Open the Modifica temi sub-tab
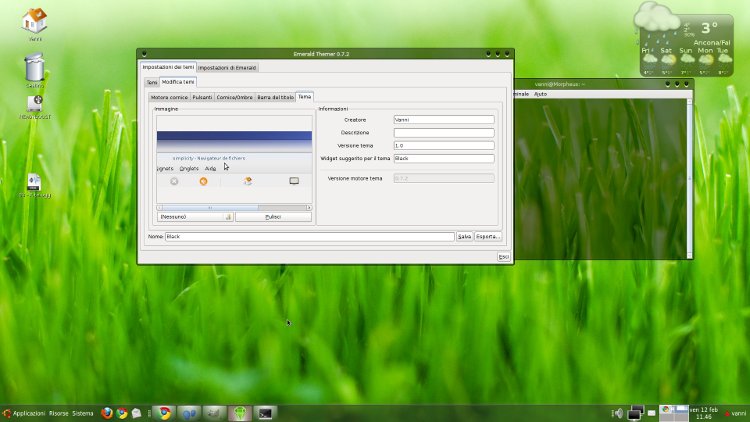This screenshot has height=422, width=750. click(x=178, y=82)
